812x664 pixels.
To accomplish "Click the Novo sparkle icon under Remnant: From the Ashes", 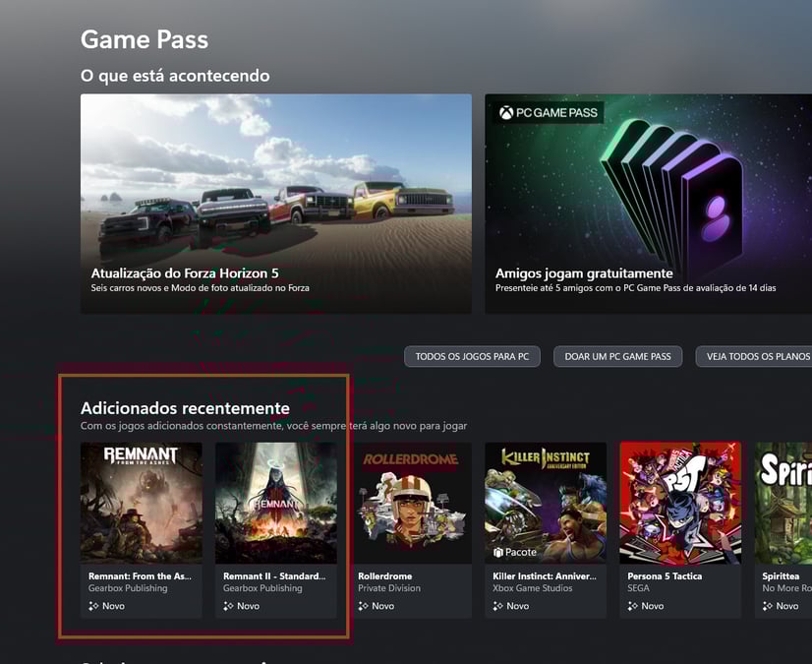I will [93, 606].
